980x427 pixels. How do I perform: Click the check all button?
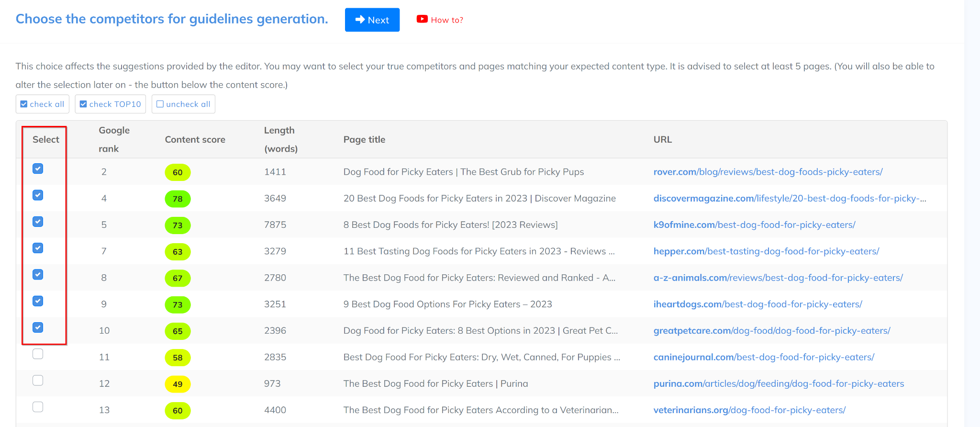[x=43, y=104]
